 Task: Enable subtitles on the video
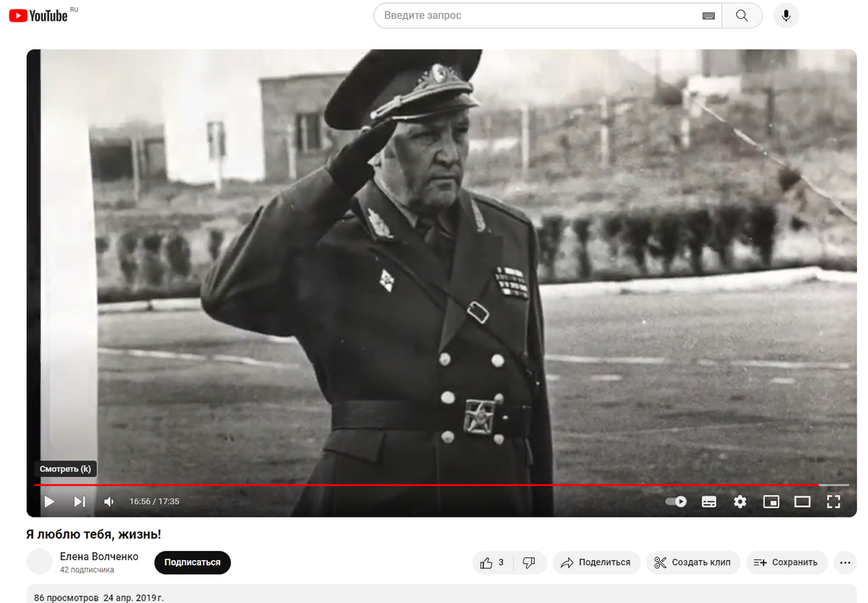(x=708, y=501)
